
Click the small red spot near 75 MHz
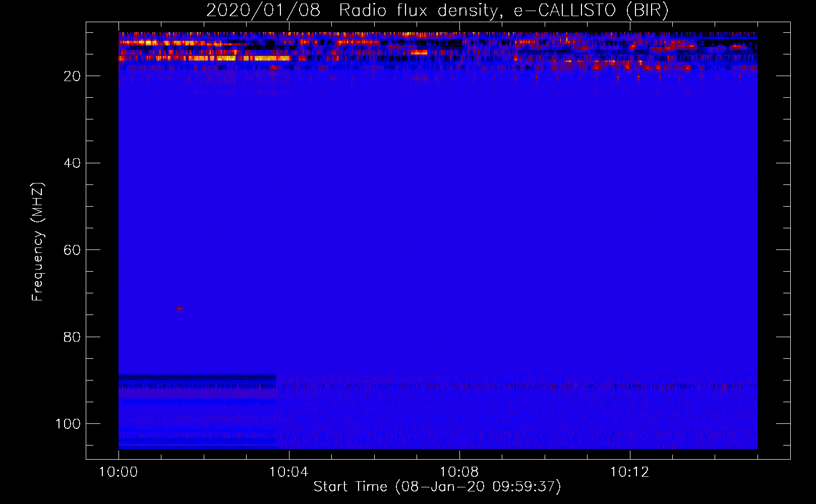tap(180, 309)
